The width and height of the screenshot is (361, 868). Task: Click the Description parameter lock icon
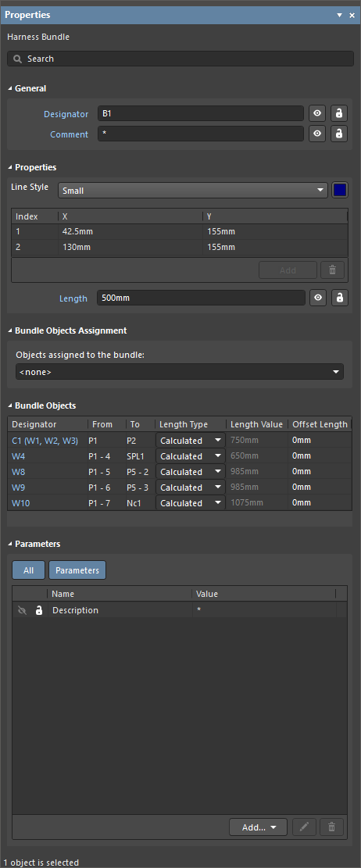pos(39,610)
